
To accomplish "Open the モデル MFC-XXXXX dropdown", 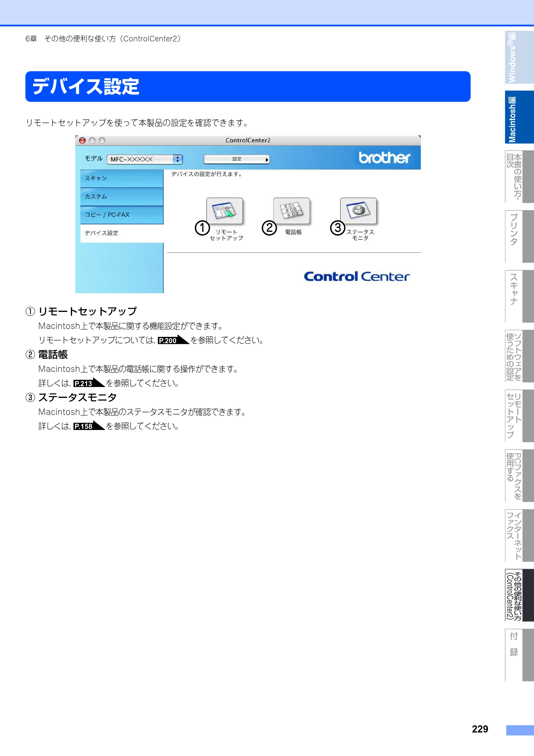I will coord(144,159).
